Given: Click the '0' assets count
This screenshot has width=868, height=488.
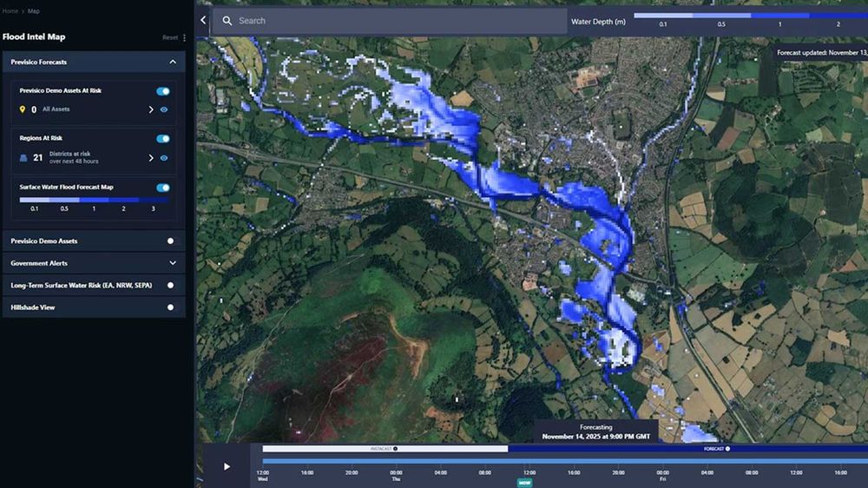Looking at the screenshot, I should [x=34, y=109].
